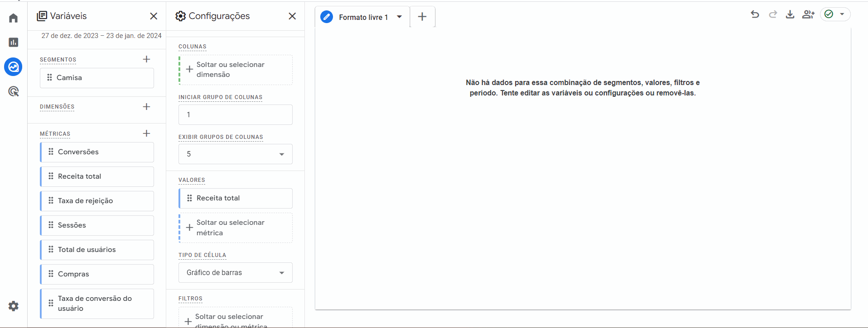Viewport: 868px width, 328px height.
Task: Select the Receita total metric in Variáveis
Action: (x=97, y=176)
